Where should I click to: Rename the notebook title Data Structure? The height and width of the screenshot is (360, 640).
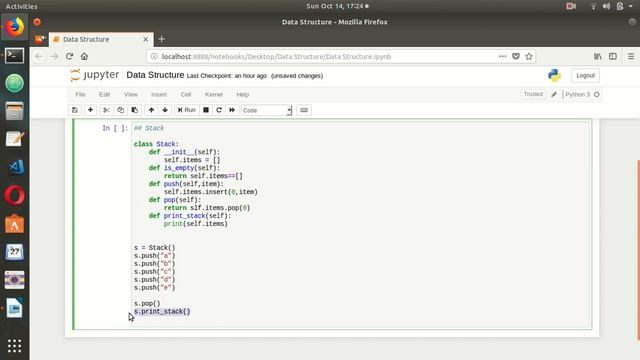tap(155, 75)
